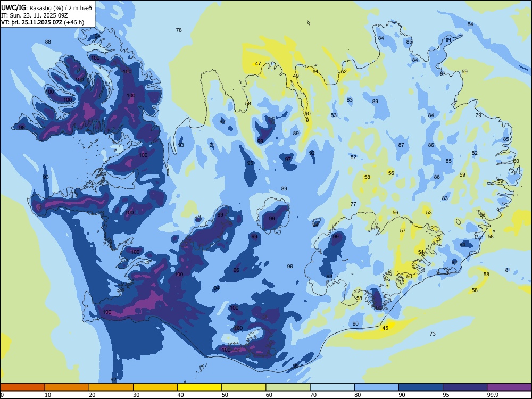The image size is (532, 399).
Task: Click the humidity value '49' on the map
Action: tap(296, 76)
